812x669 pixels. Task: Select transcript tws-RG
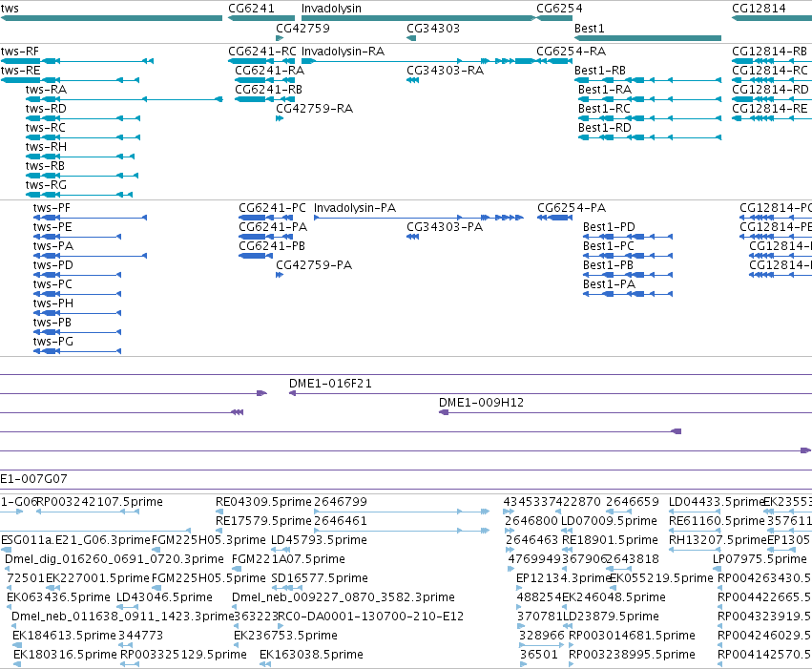pyautogui.click(x=46, y=185)
